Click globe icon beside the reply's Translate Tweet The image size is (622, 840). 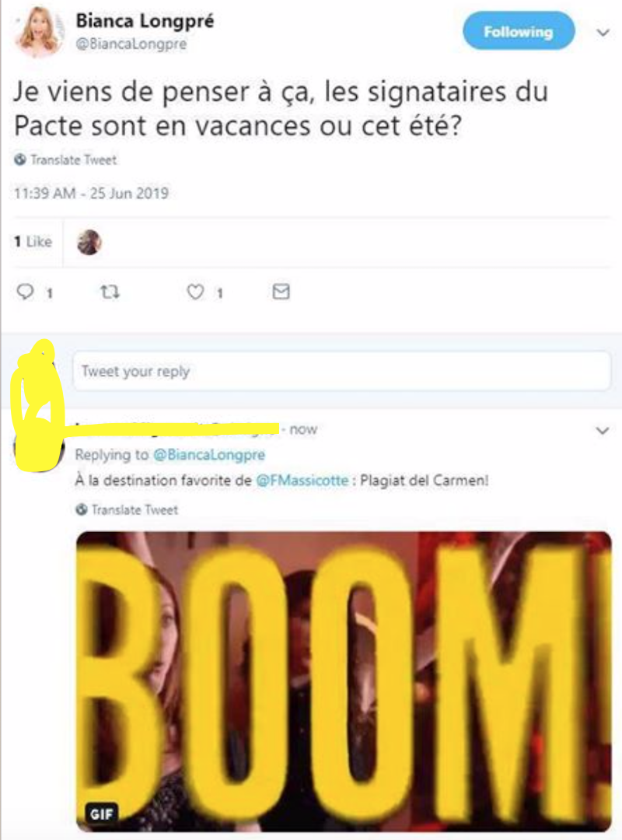[x=82, y=509]
